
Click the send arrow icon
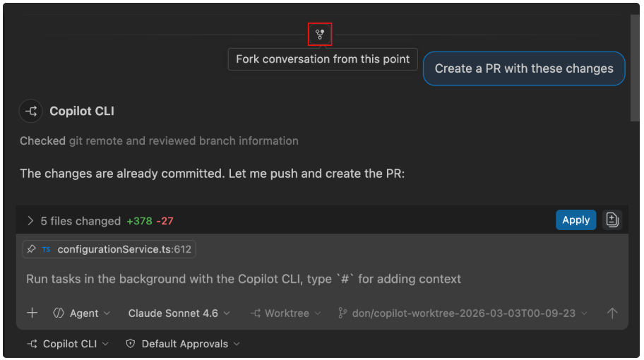click(612, 313)
